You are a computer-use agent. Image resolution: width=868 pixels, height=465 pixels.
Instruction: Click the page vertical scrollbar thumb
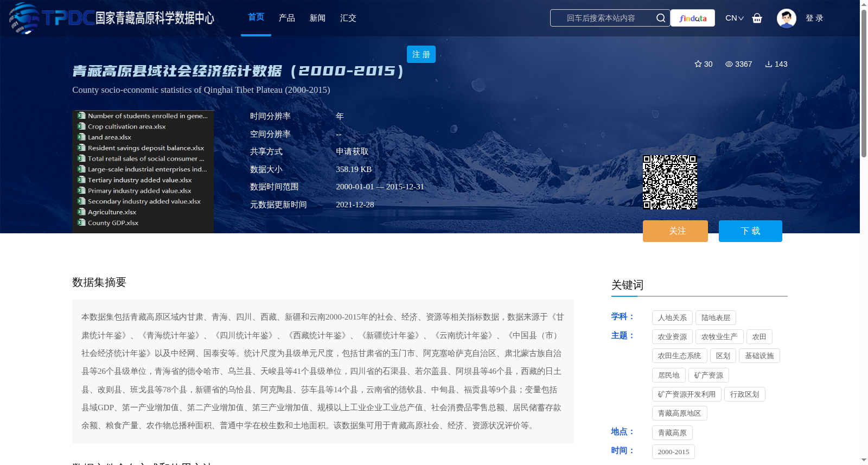[x=864, y=82]
